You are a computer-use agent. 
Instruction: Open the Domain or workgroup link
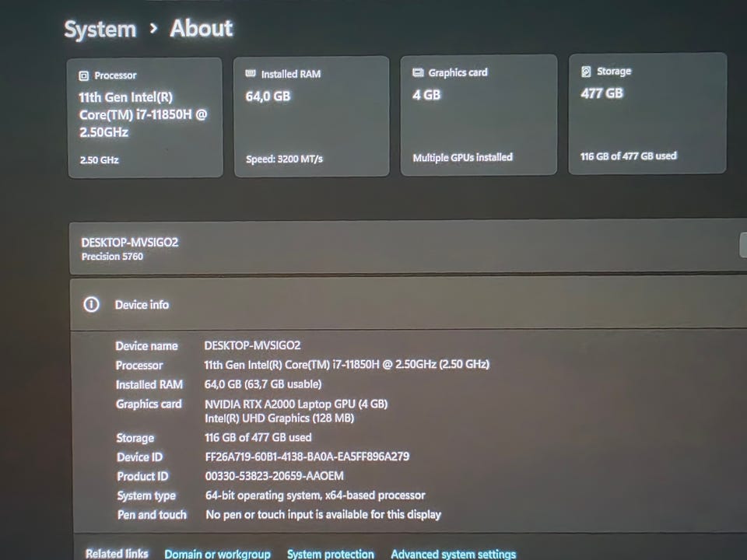[x=217, y=554]
